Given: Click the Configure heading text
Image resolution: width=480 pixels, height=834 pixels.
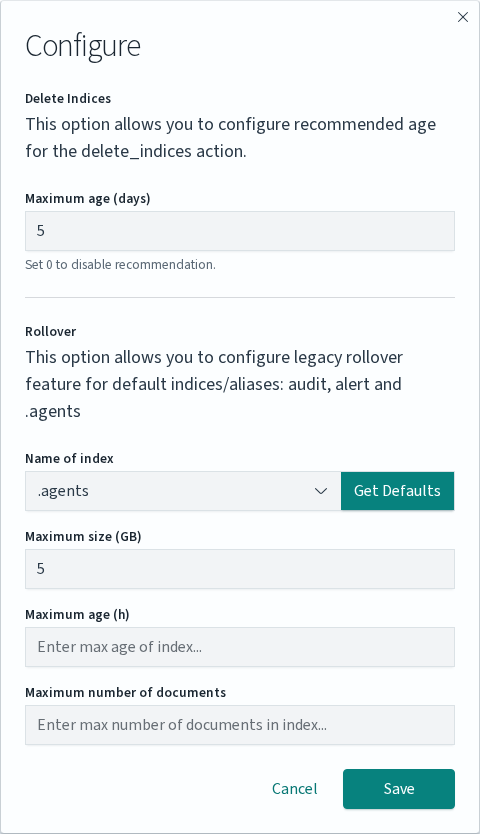Looking at the screenshot, I should pos(83,46).
